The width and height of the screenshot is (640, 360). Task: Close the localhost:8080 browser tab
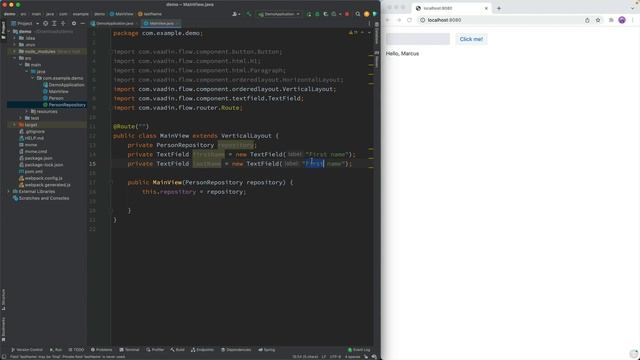(x=486, y=8)
